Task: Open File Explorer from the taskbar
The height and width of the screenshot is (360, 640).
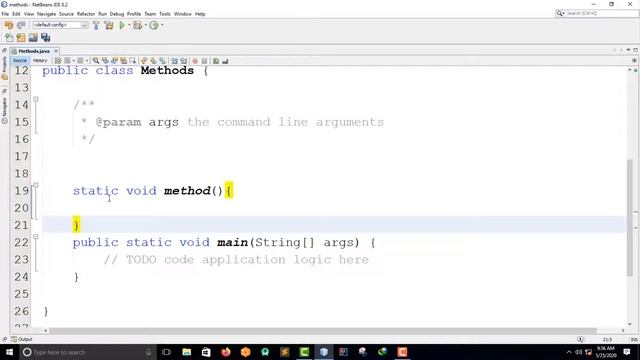Action: click(187, 352)
